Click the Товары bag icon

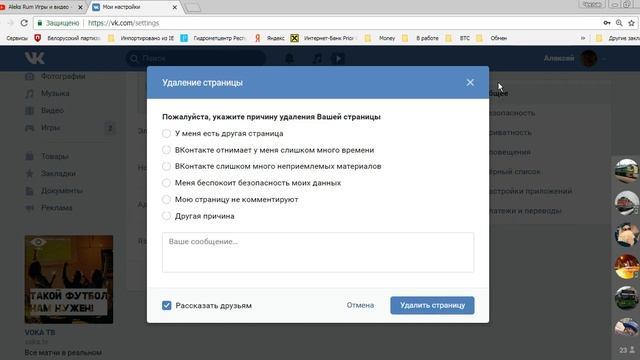click(29, 156)
